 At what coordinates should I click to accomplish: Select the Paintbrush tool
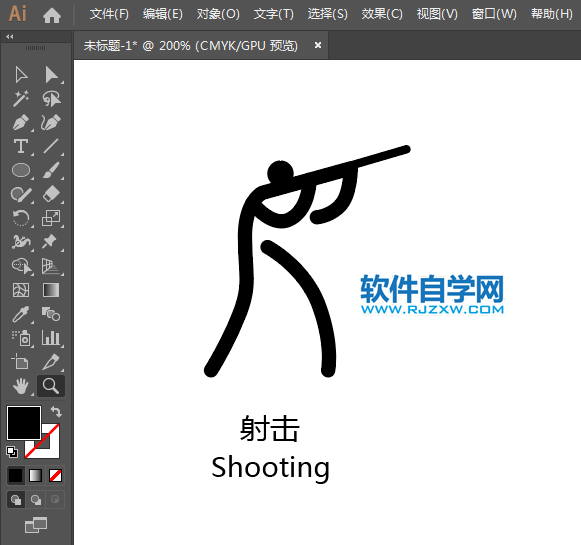coord(51,170)
